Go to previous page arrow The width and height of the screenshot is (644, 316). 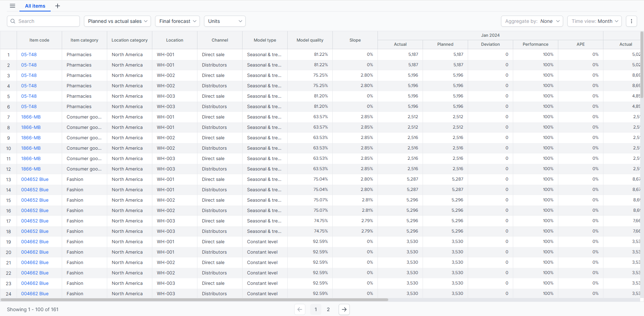(x=300, y=309)
